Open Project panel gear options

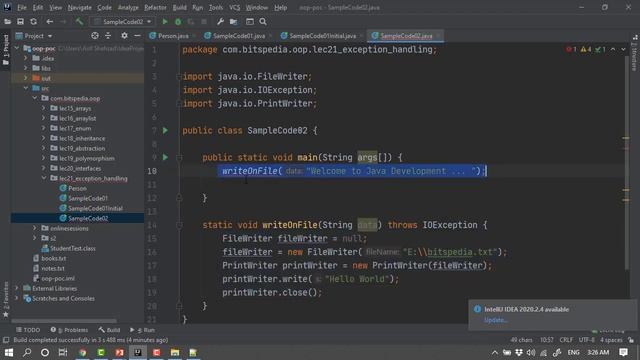(x=124, y=36)
